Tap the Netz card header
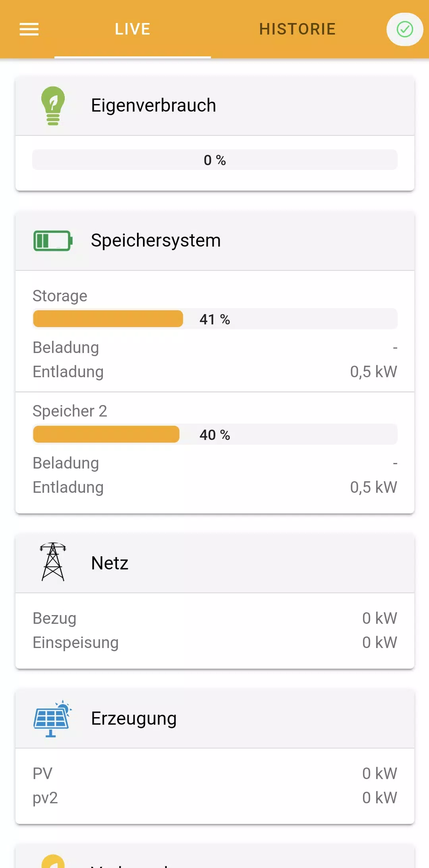This screenshot has height=868, width=429. point(214,563)
